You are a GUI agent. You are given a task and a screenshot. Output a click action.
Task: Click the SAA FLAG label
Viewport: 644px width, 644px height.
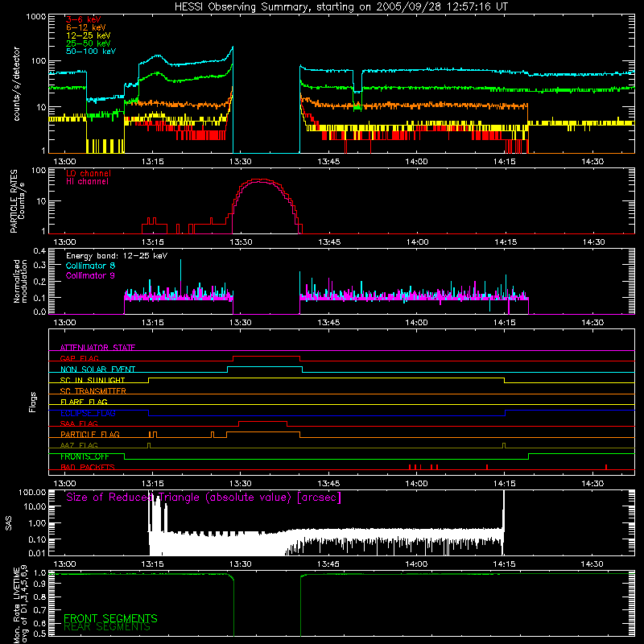coord(79,423)
